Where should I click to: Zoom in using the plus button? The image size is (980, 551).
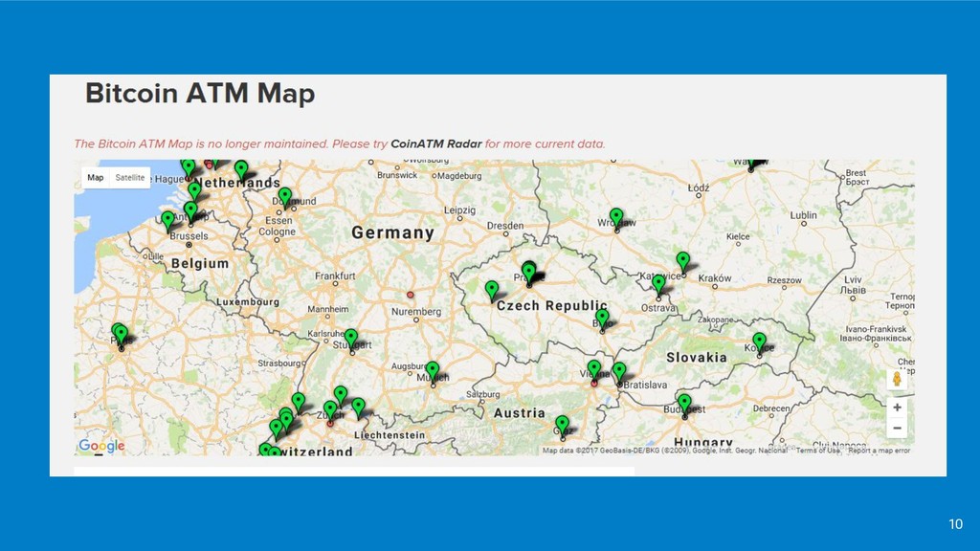pyautogui.click(x=897, y=408)
